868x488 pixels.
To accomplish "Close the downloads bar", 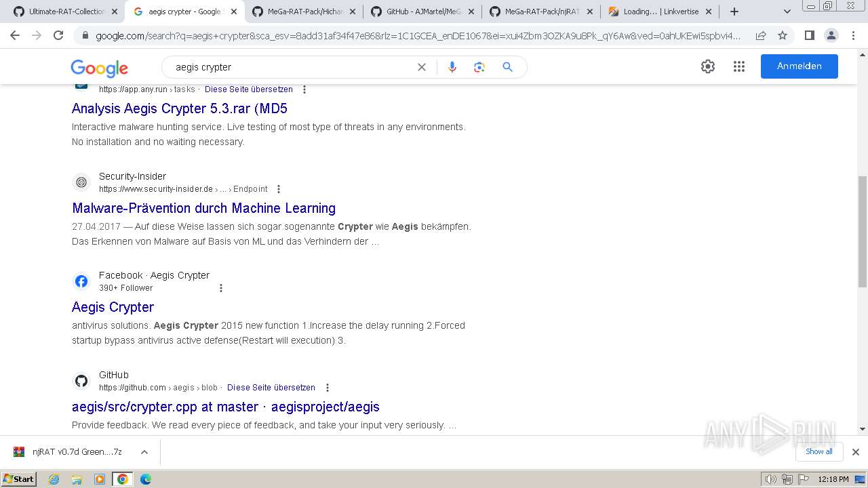I will click(856, 452).
